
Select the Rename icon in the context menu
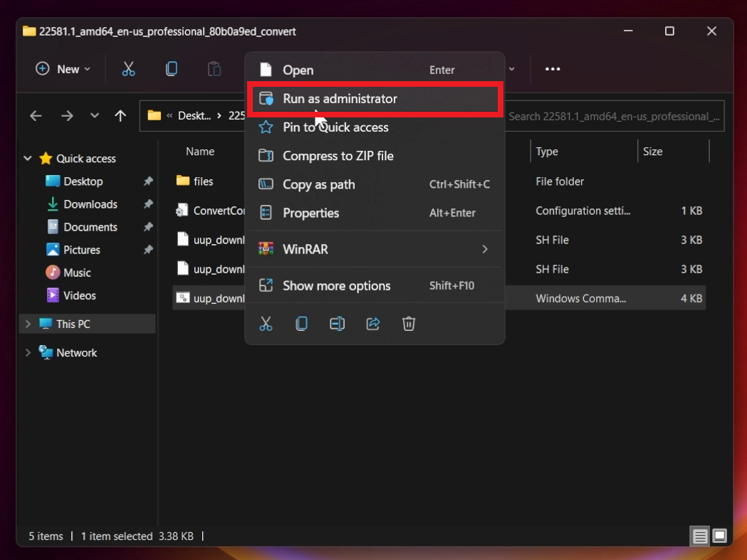pos(337,324)
